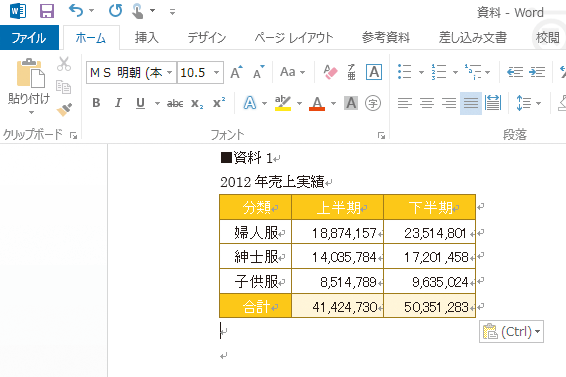The width and height of the screenshot is (566, 377).
Task: Toggle Italic formatting
Action: coord(118,103)
